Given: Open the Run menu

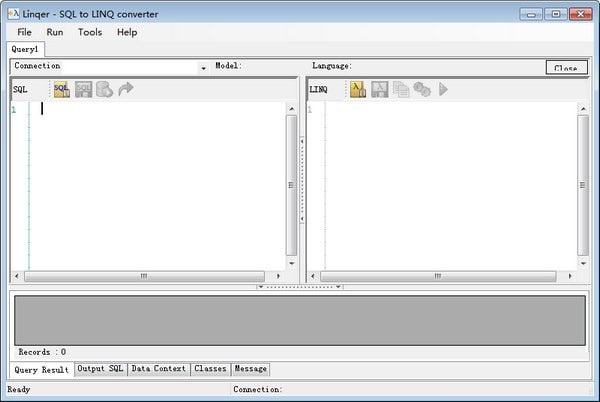Looking at the screenshot, I should (x=55, y=32).
